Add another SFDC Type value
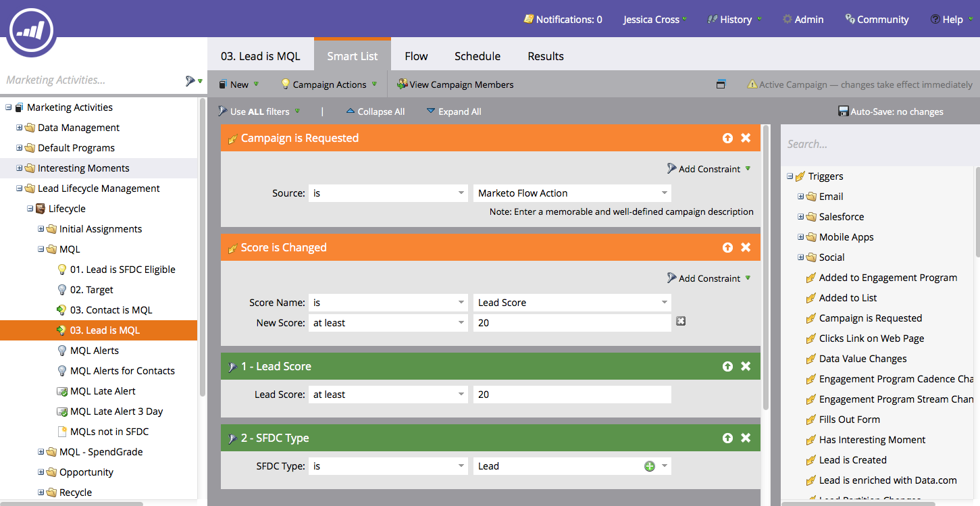Screen dimensions: 980x506 coord(650,466)
